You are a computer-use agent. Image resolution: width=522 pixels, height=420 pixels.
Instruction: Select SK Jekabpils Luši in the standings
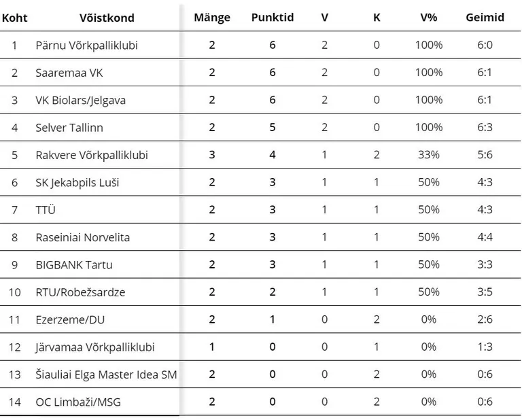[x=77, y=182]
